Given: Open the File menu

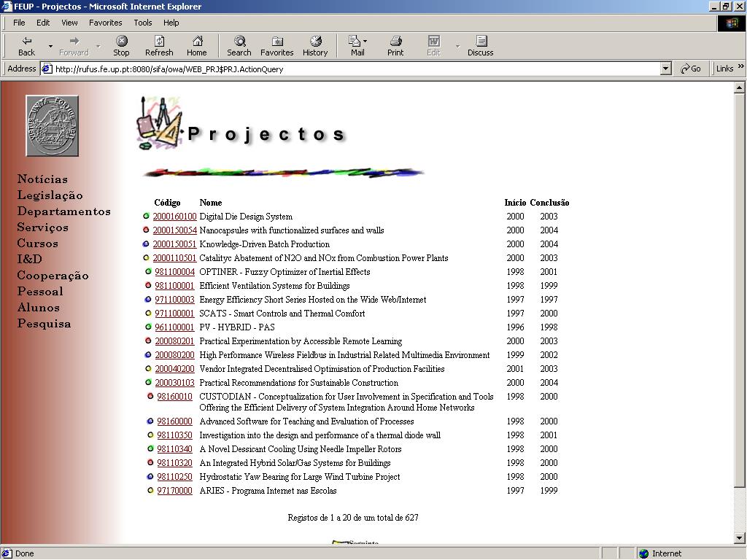Looking at the screenshot, I should click(x=19, y=23).
